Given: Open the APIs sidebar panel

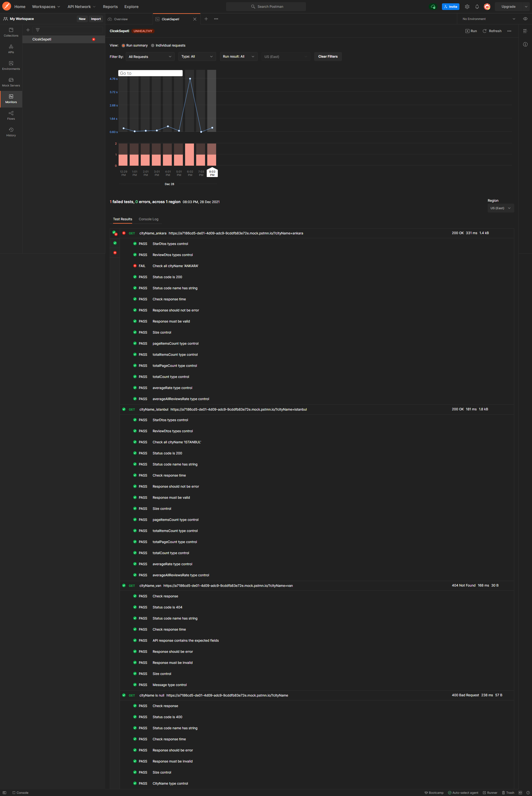Looking at the screenshot, I should pos(11,49).
